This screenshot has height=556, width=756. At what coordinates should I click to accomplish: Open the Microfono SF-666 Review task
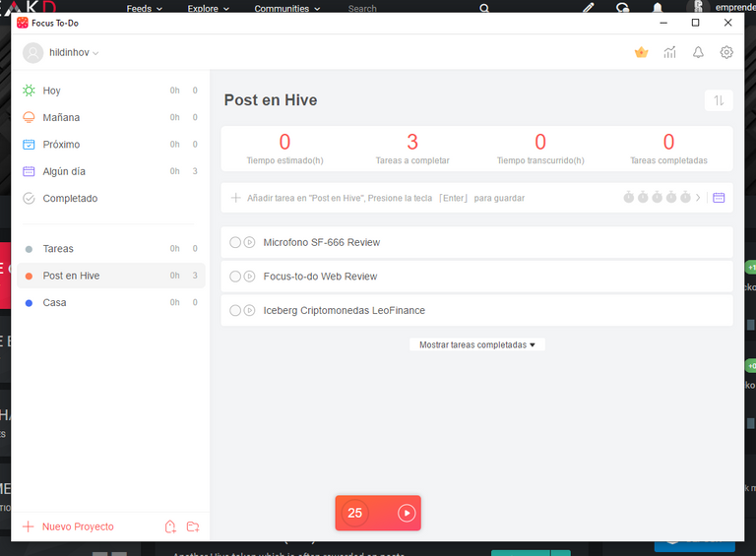(476, 242)
